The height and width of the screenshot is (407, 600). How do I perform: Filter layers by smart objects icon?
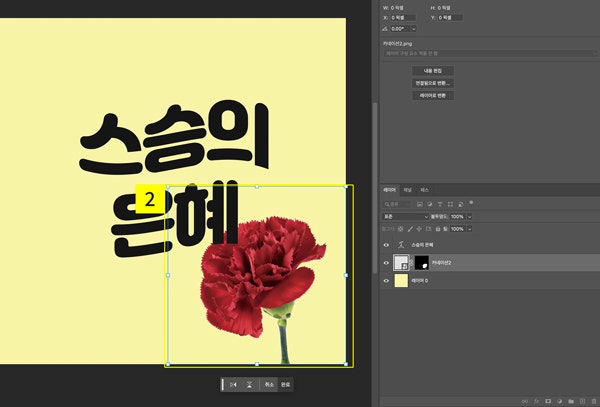coord(461,204)
